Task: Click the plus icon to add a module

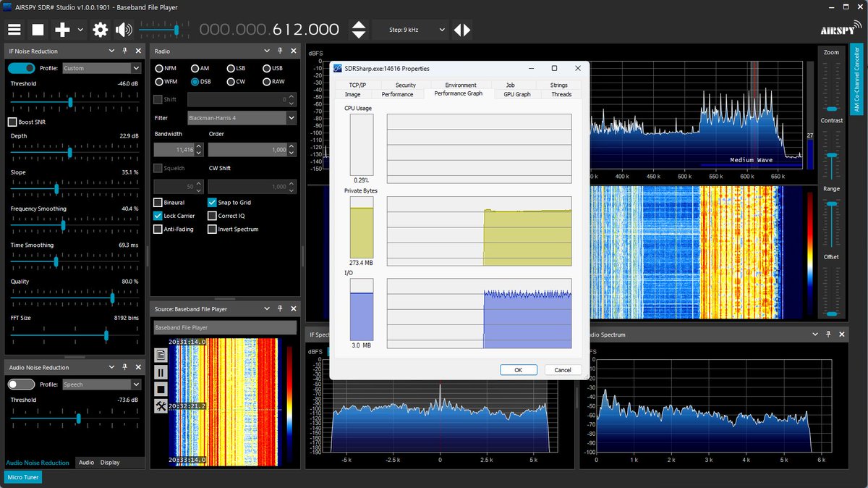Action: (x=61, y=29)
